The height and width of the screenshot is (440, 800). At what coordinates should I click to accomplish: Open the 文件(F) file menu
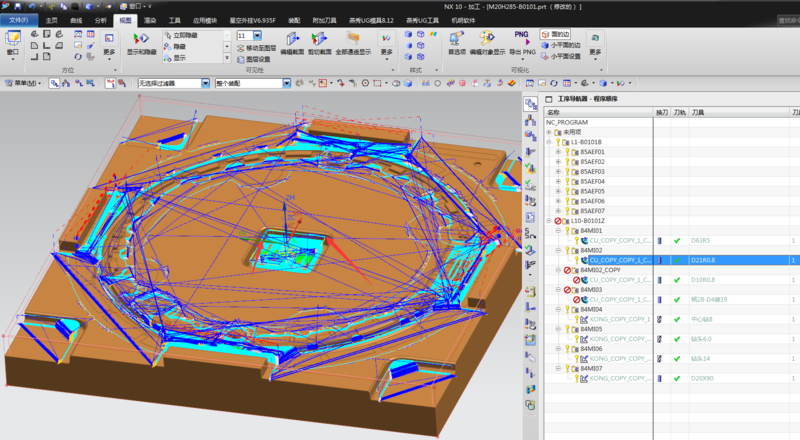20,19
